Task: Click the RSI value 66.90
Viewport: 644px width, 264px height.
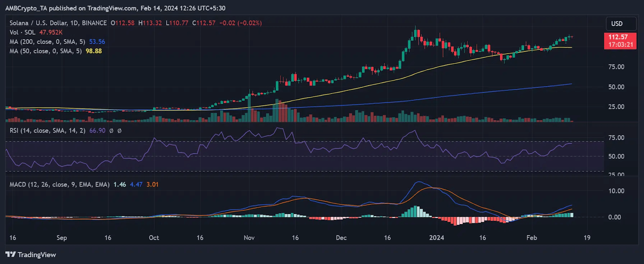Action: (97, 131)
